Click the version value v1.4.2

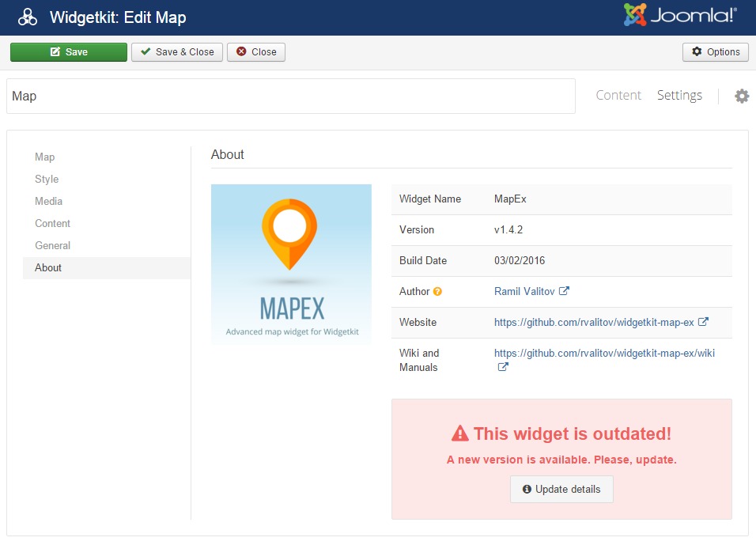[x=508, y=229]
